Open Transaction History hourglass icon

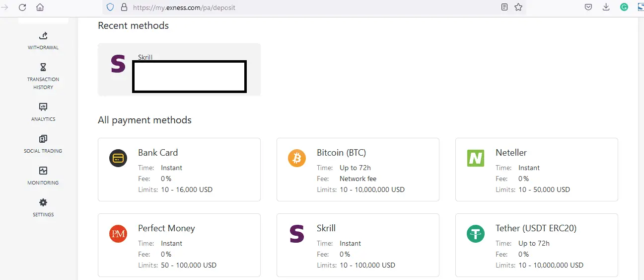pos(43,68)
